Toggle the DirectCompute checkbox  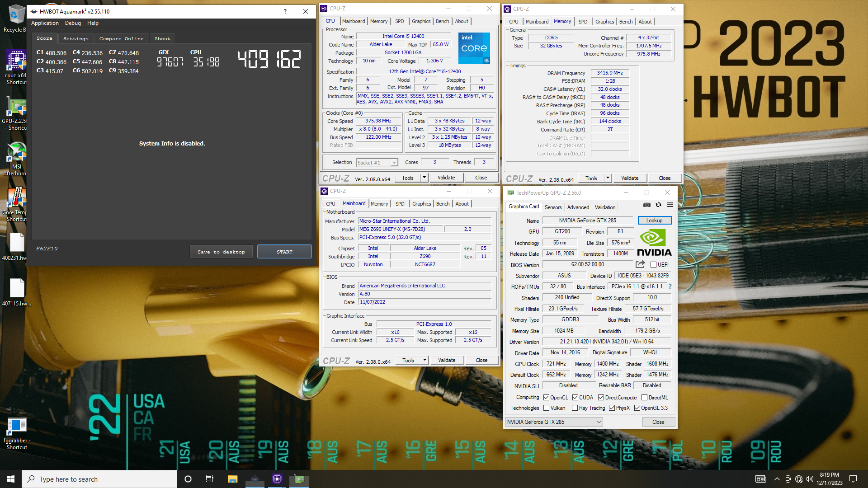(x=601, y=398)
